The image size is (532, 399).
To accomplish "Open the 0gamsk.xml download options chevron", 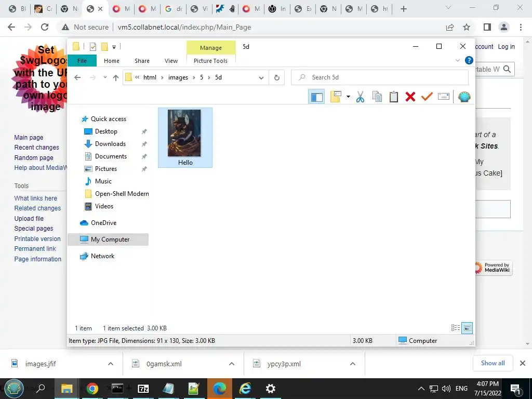I will 232,364.
